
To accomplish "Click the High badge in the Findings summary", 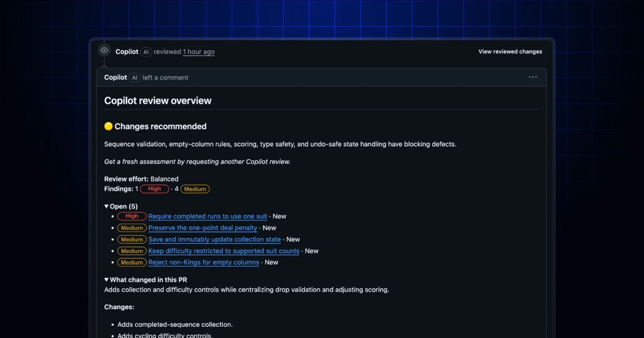I will click(x=155, y=189).
